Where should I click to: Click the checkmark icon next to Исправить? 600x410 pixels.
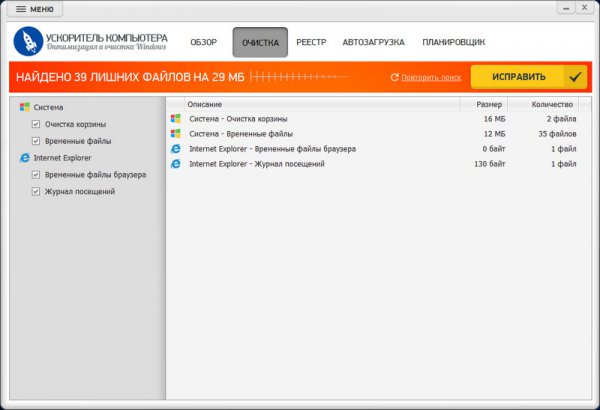575,77
